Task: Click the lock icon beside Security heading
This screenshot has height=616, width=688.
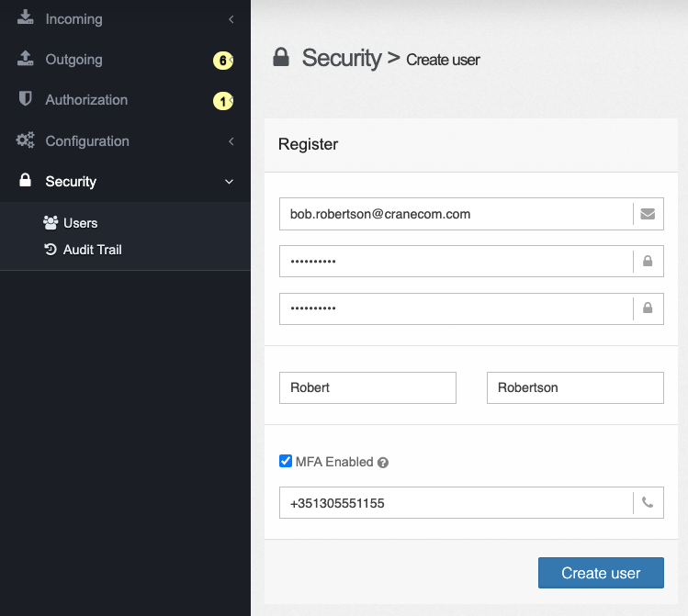Action: pyautogui.click(x=281, y=57)
